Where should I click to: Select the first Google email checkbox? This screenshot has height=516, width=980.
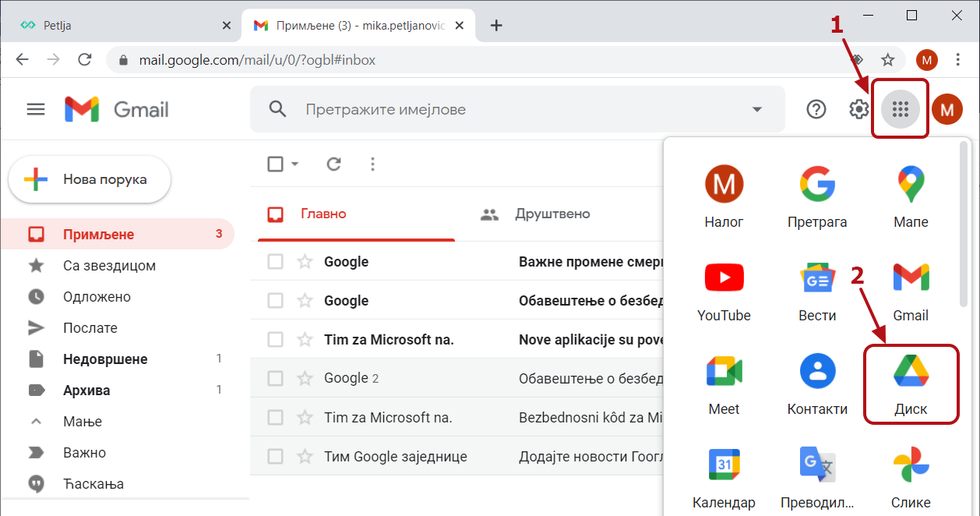point(275,262)
